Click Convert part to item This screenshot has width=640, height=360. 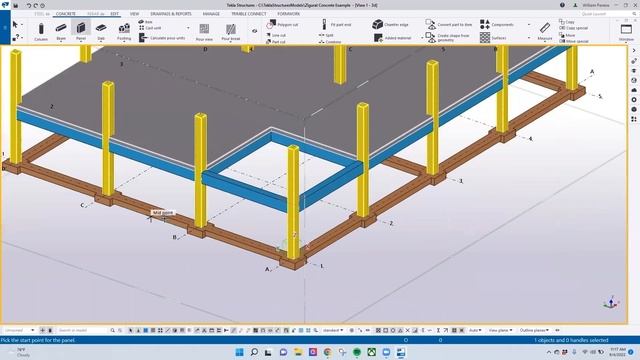pyautogui.click(x=449, y=24)
